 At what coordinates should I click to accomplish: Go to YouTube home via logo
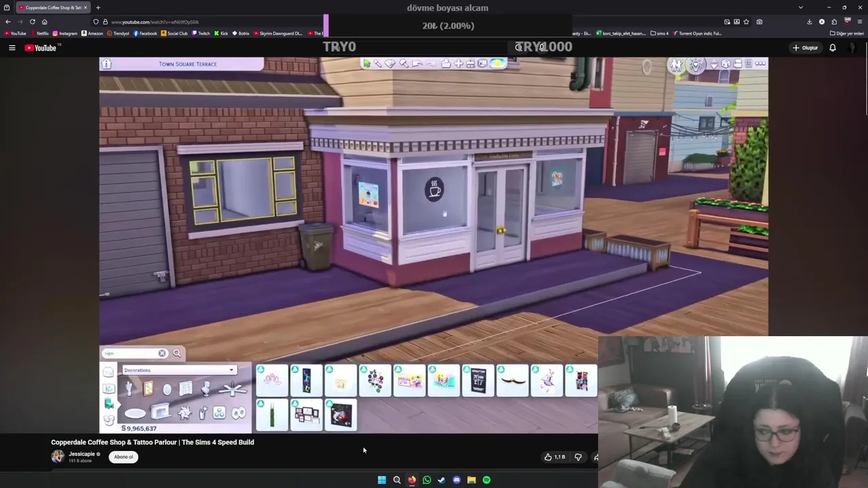42,47
